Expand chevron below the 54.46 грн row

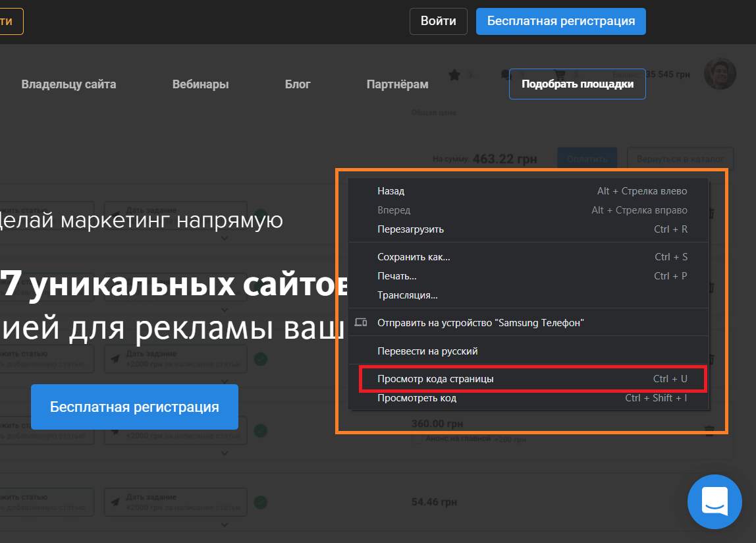point(225,525)
